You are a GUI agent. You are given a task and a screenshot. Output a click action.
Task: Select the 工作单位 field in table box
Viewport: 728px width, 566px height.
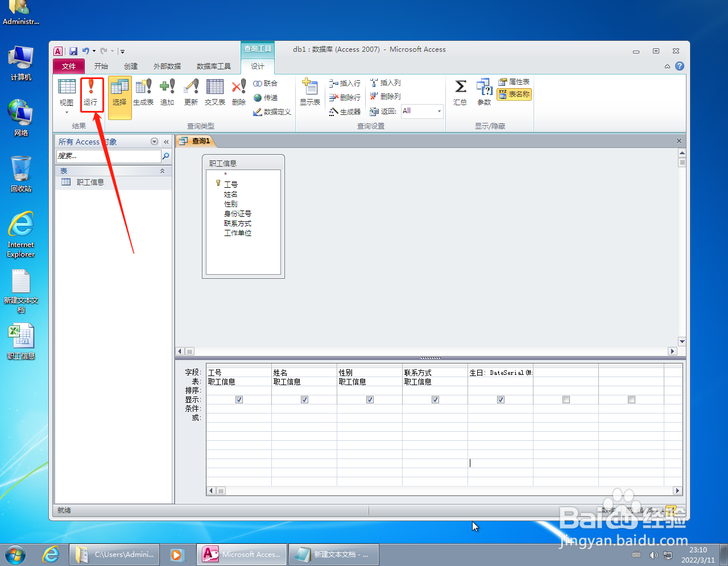click(238, 233)
